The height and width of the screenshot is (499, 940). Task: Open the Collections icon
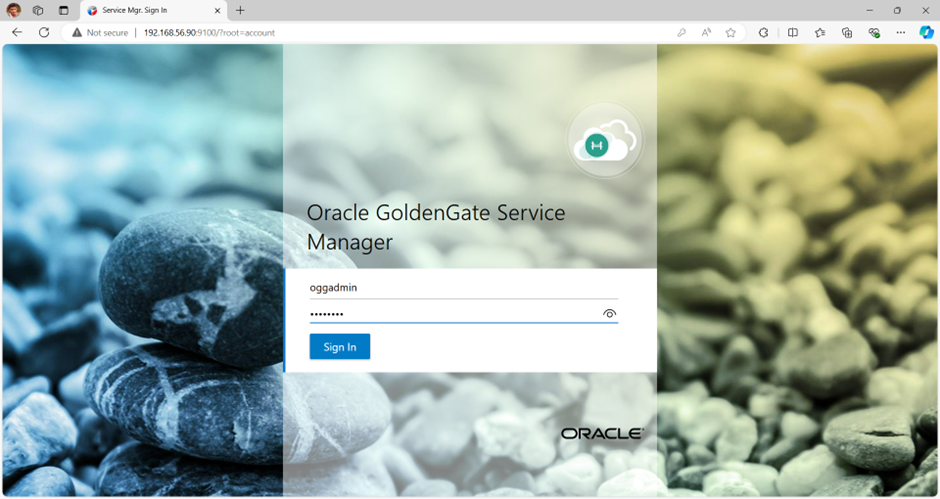pos(846,33)
